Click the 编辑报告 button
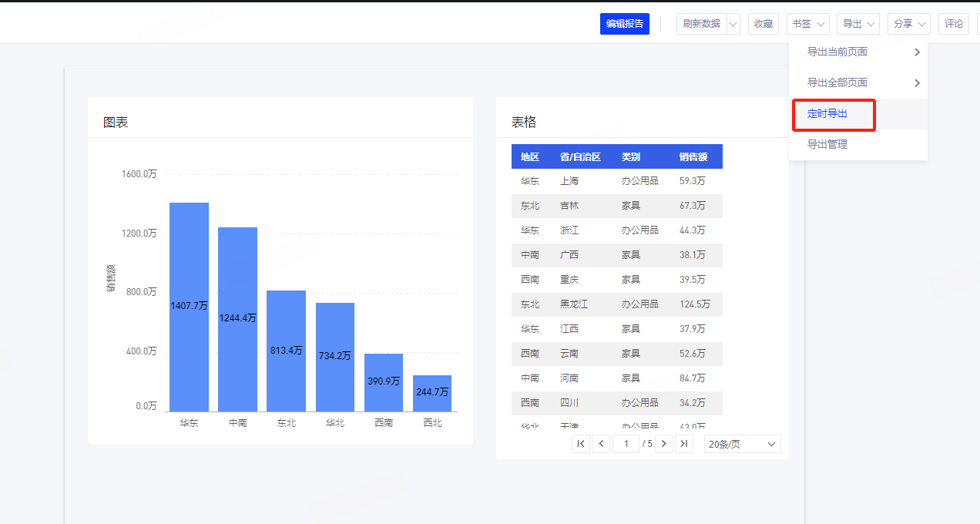Screen dimensions: 980x524 pyautogui.click(x=624, y=24)
